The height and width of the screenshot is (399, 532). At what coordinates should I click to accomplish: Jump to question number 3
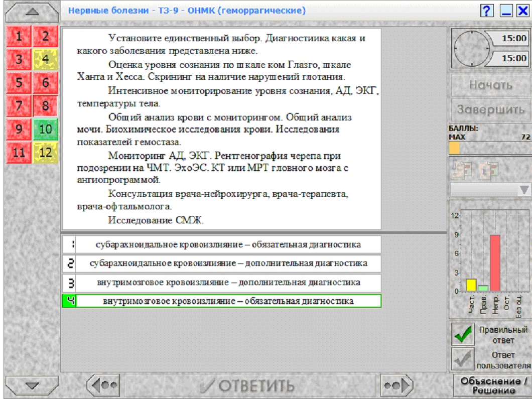point(19,59)
